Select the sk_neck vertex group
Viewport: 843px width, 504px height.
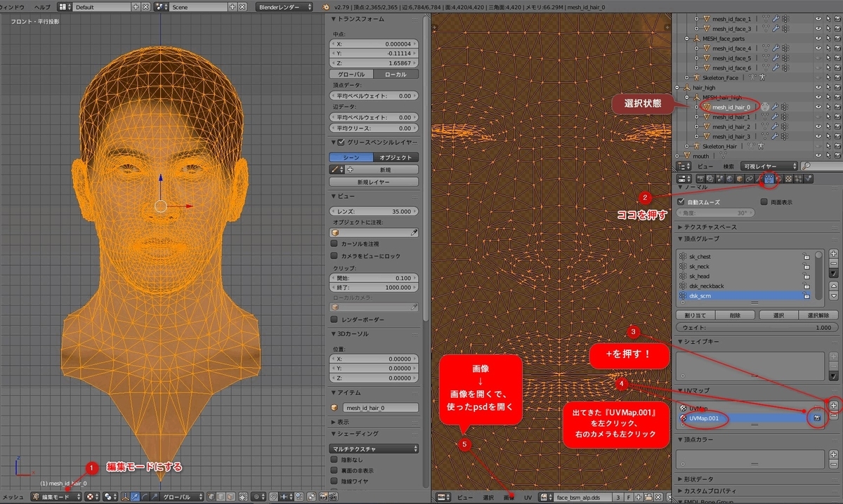745,267
